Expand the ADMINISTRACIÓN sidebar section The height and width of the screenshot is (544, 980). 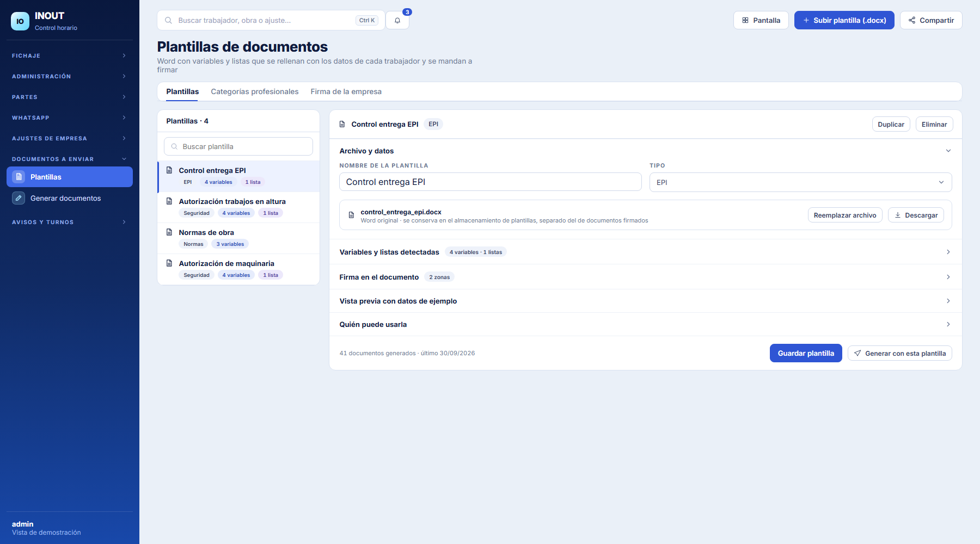[70, 76]
